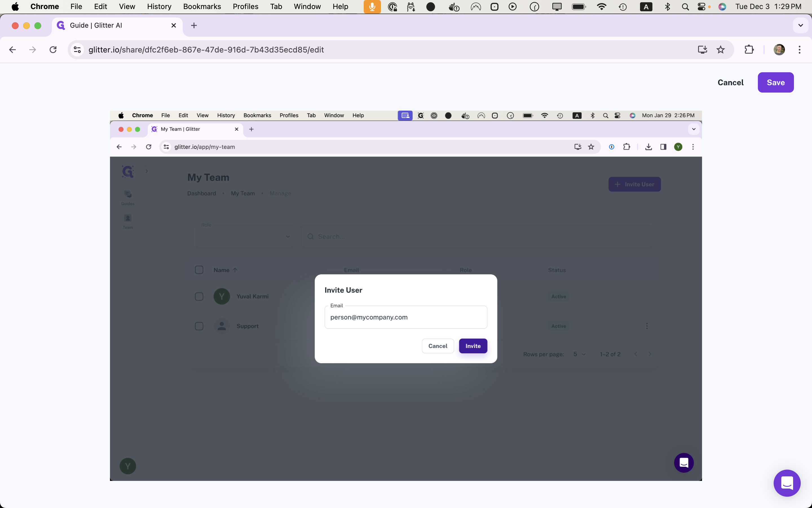812x508 pixels.
Task: Open the Profiles menu
Action: click(246, 6)
